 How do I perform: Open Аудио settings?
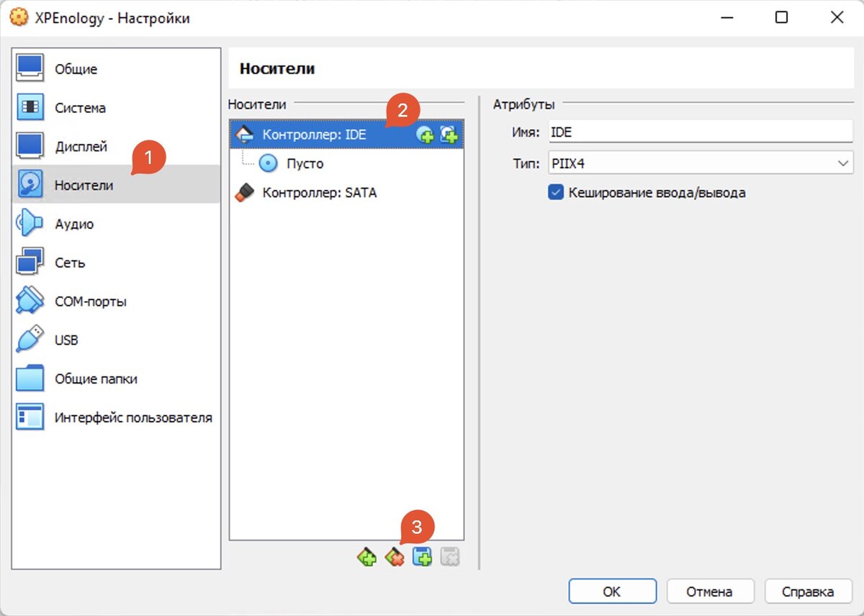[x=117, y=224]
